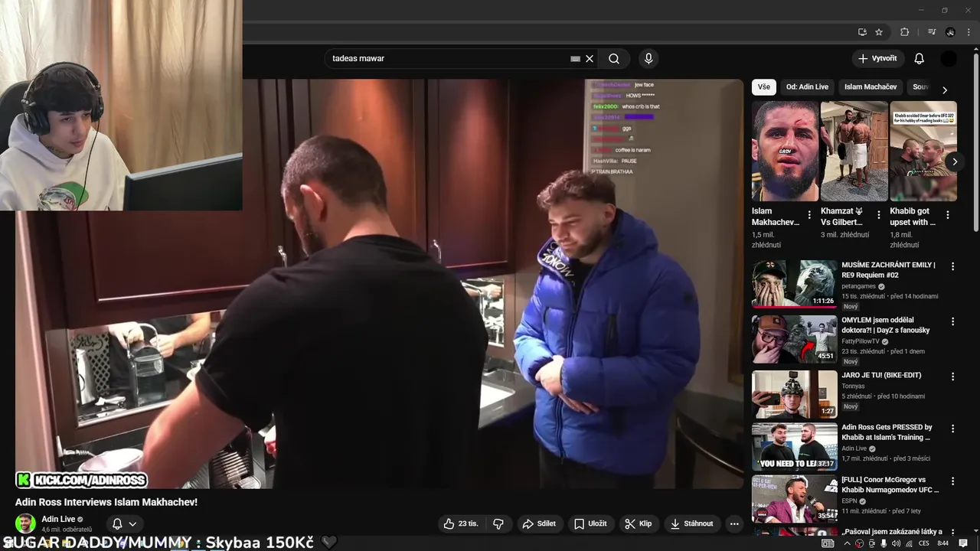Like the video with 23 tis. thumbs up
The image size is (980, 551).
[x=461, y=523]
